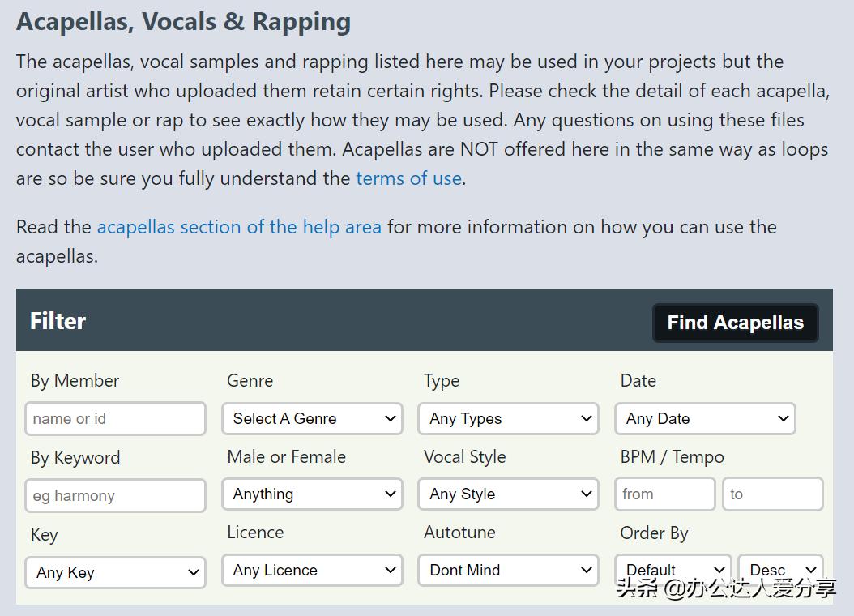Click the By Member name or id field
The height and width of the screenshot is (616, 854).
(x=115, y=419)
